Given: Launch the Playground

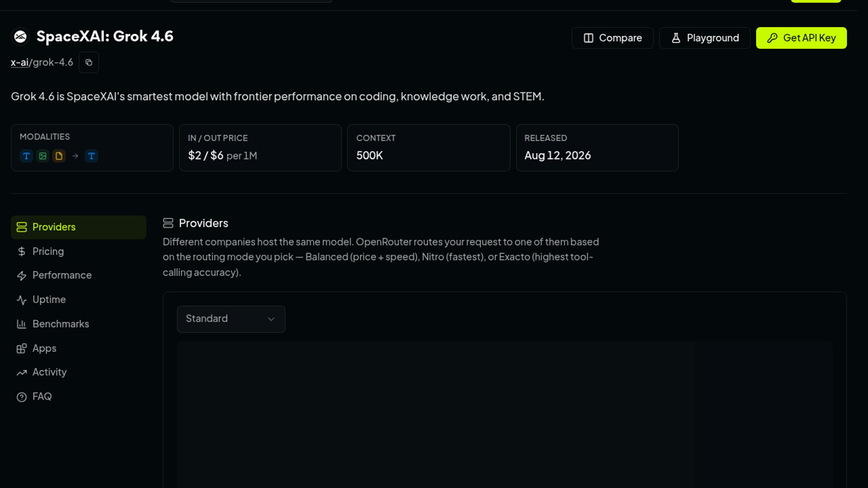Looking at the screenshot, I should [704, 38].
